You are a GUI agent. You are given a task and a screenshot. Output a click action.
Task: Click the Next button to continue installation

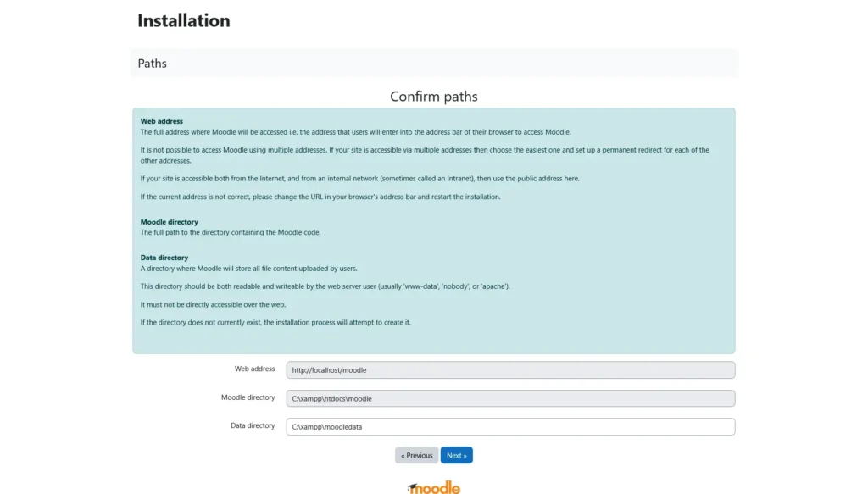click(x=456, y=455)
